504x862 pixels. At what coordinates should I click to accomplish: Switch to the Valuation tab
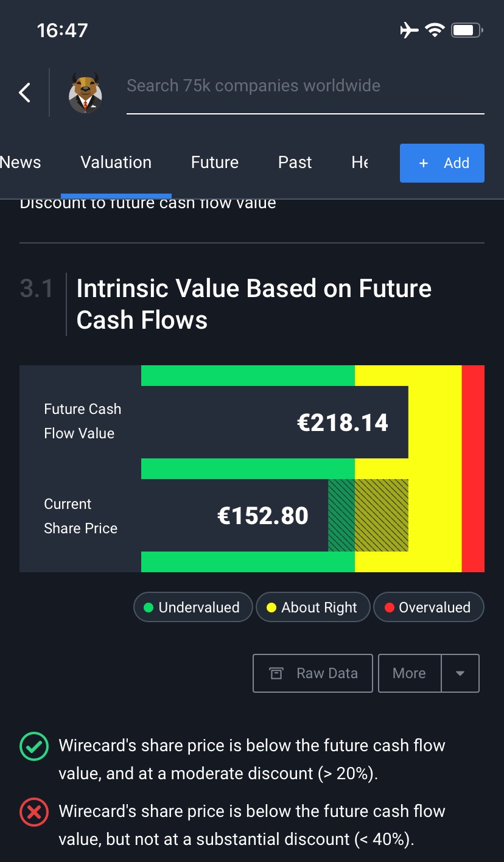[116, 163]
